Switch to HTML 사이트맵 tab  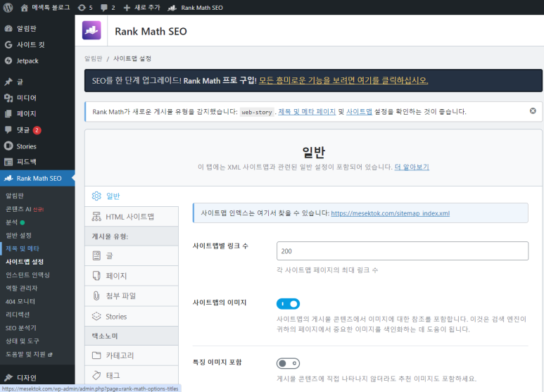pyautogui.click(x=132, y=217)
